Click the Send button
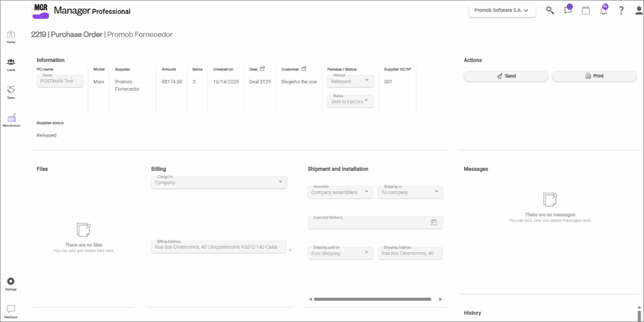This screenshot has width=644, height=322. (506, 76)
